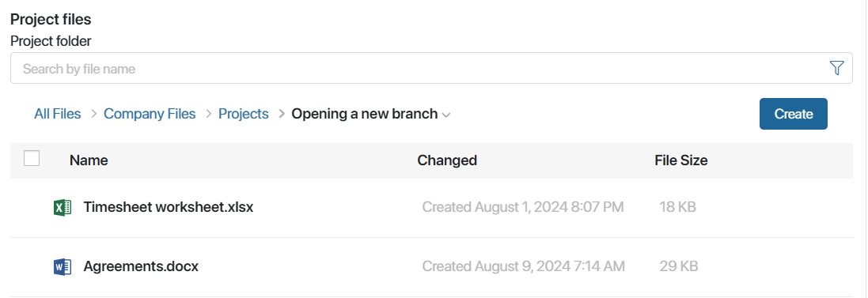
Task: Click the Excel icon for Timesheet worksheet
Action: (x=63, y=207)
